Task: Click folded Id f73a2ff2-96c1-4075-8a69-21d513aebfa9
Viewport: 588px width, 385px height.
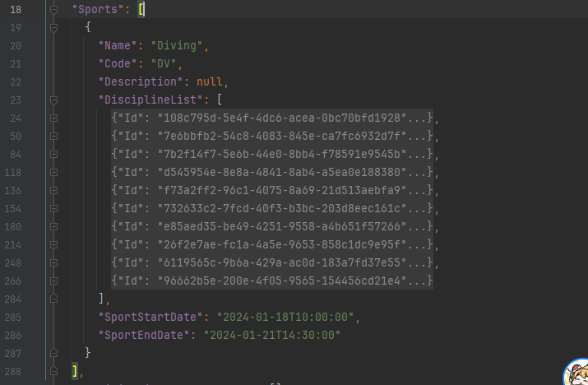Action: (x=272, y=190)
